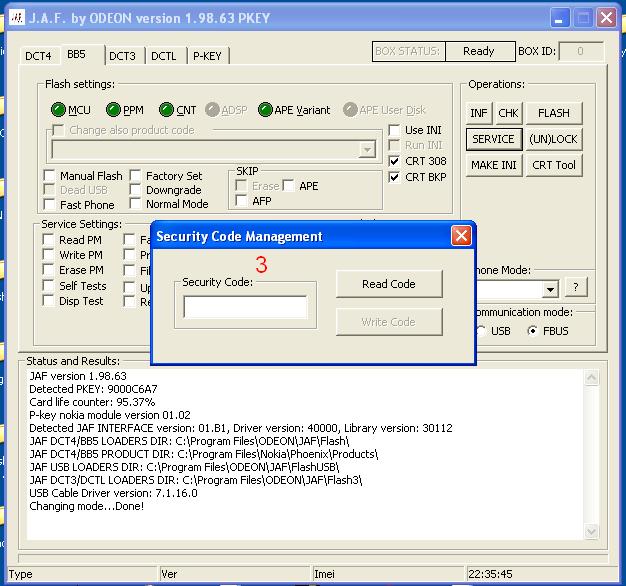626x586 pixels.
Task: Click the phone mode help question button
Action: coord(576,287)
